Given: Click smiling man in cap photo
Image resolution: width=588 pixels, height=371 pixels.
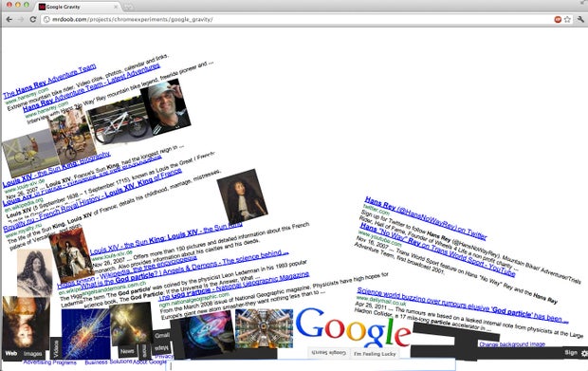Looking at the screenshot, I should click(165, 106).
